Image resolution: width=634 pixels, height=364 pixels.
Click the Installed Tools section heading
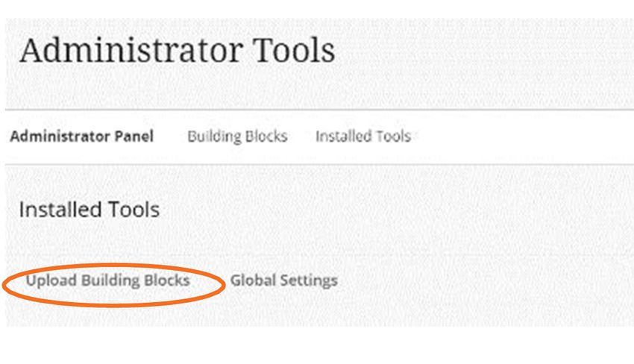click(x=90, y=210)
